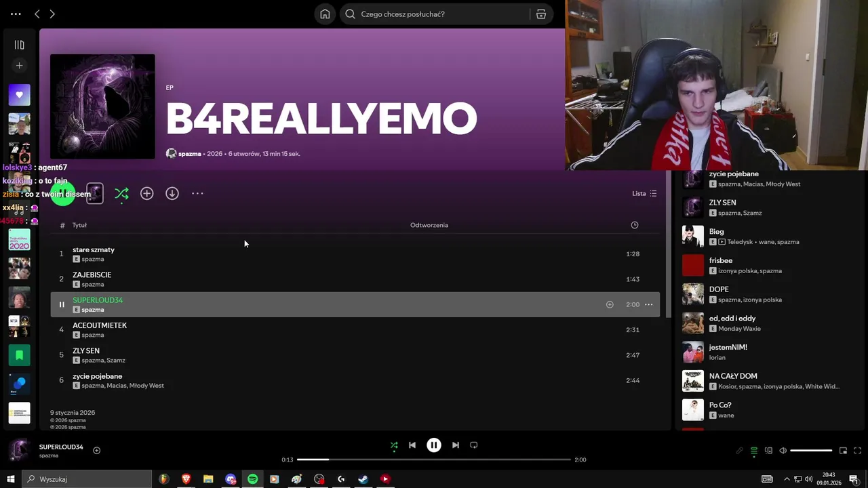Play 'Bieg' from the queue panel
The height and width of the screenshot is (488, 868).
(x=692, y=237)
